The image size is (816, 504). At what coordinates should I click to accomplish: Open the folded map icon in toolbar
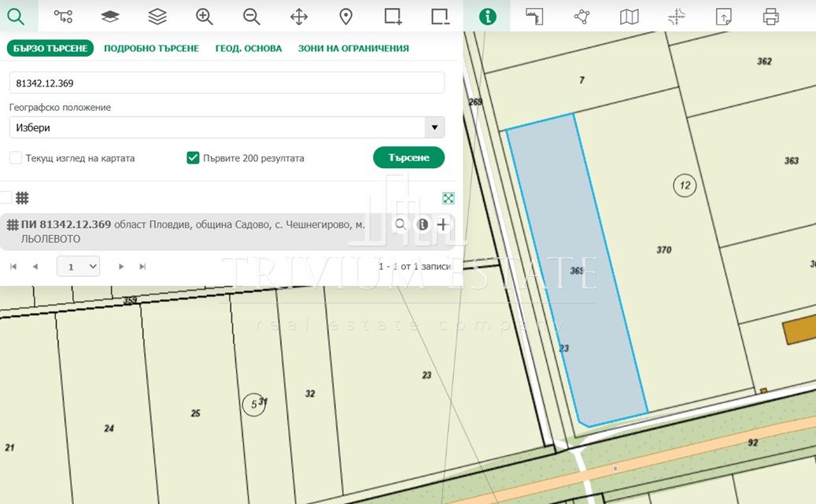tap(630, 16)
